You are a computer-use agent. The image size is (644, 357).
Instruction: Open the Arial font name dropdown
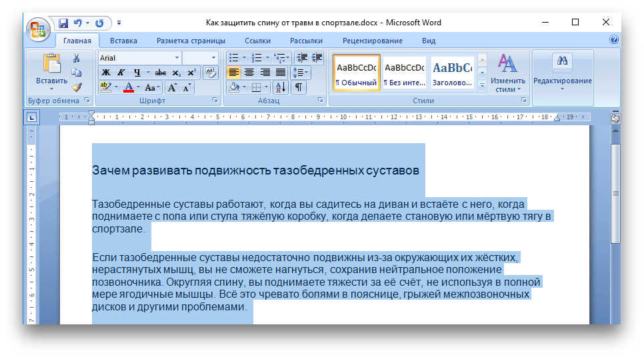click(x=177, y=58)
